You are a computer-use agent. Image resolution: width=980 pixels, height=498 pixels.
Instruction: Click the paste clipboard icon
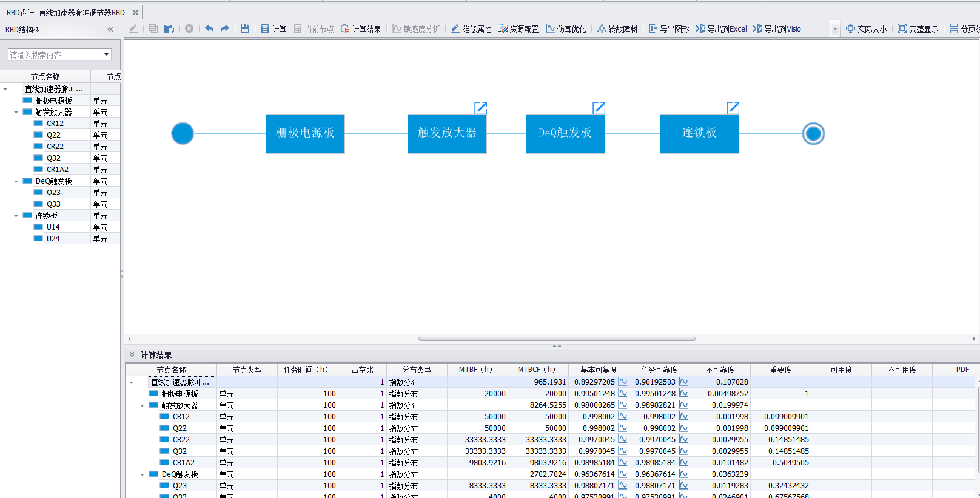point(169,28)
